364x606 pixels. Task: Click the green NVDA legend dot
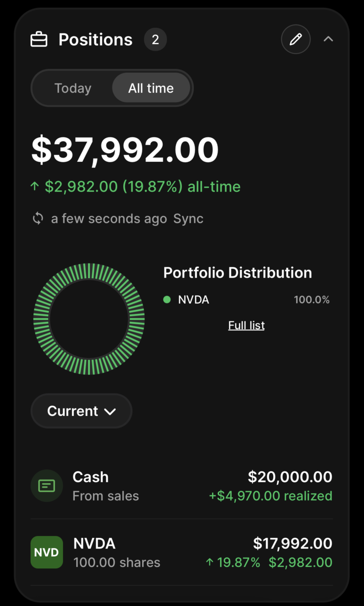point(167,300)
